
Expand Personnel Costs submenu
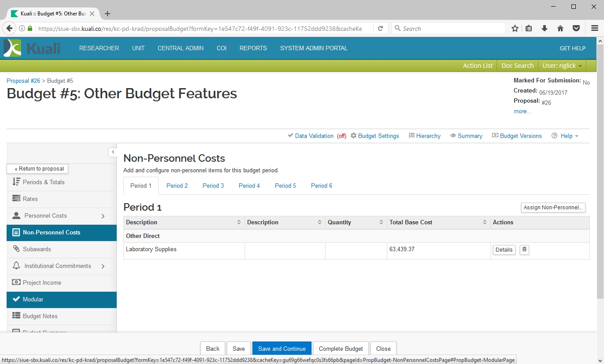click(103, 216)
